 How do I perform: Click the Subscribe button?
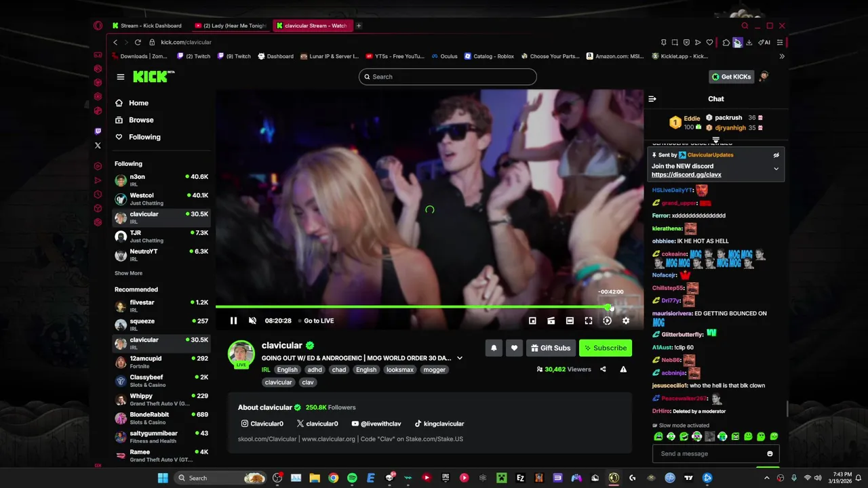tap(606, 348)
